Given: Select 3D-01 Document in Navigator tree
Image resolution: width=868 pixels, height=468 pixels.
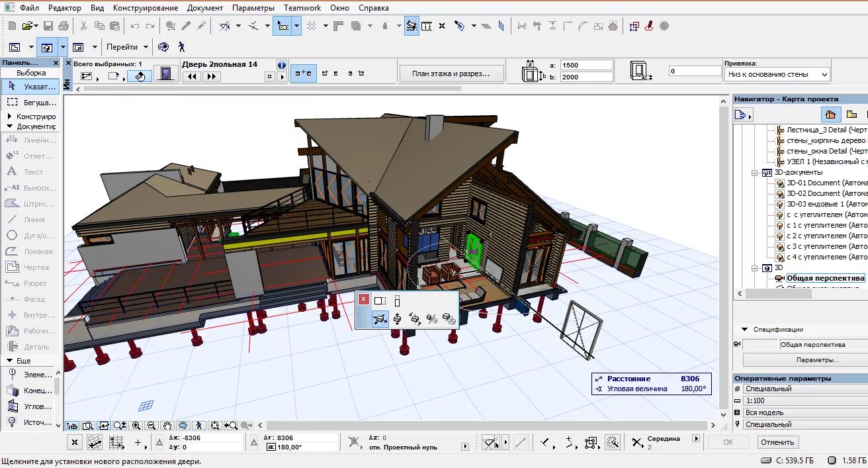Looking at the screenshot, I should [x=826, y=183].
